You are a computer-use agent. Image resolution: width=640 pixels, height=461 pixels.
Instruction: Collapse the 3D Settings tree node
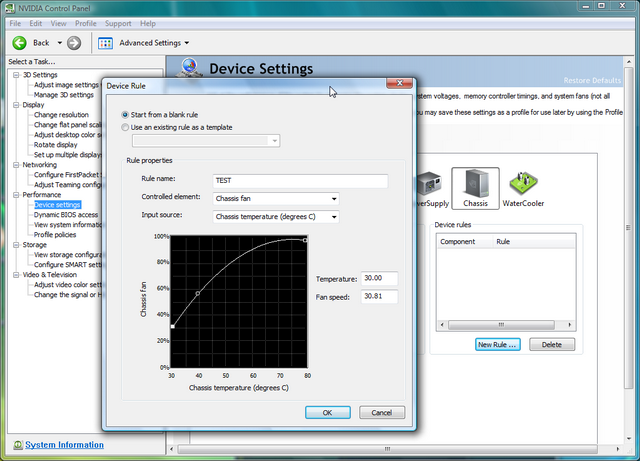coord(16,75)
